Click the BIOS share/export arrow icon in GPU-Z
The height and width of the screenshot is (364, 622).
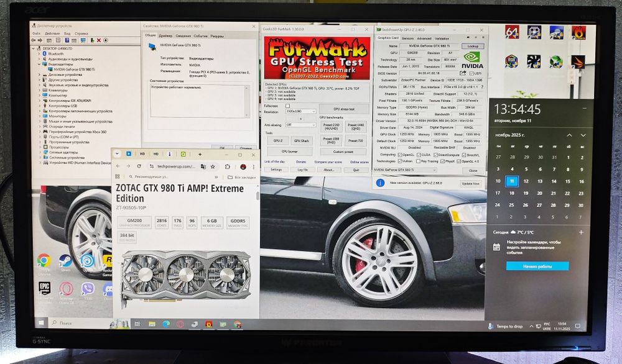pyautogui.click(x=463, y=73)
